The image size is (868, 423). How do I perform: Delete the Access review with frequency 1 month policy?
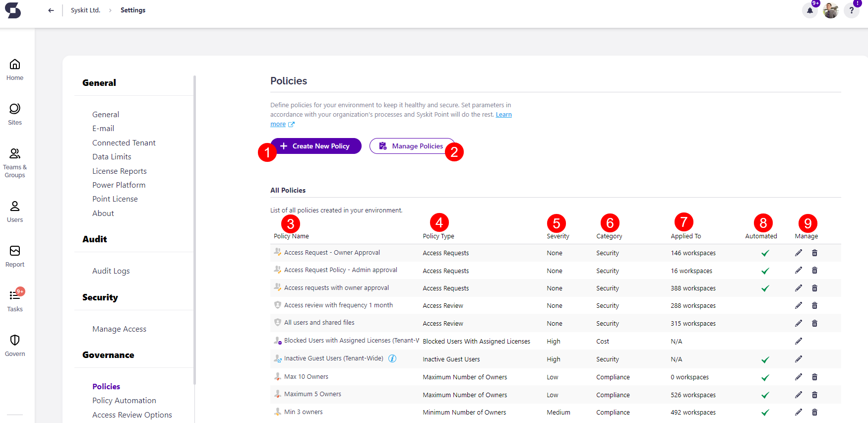814,305
